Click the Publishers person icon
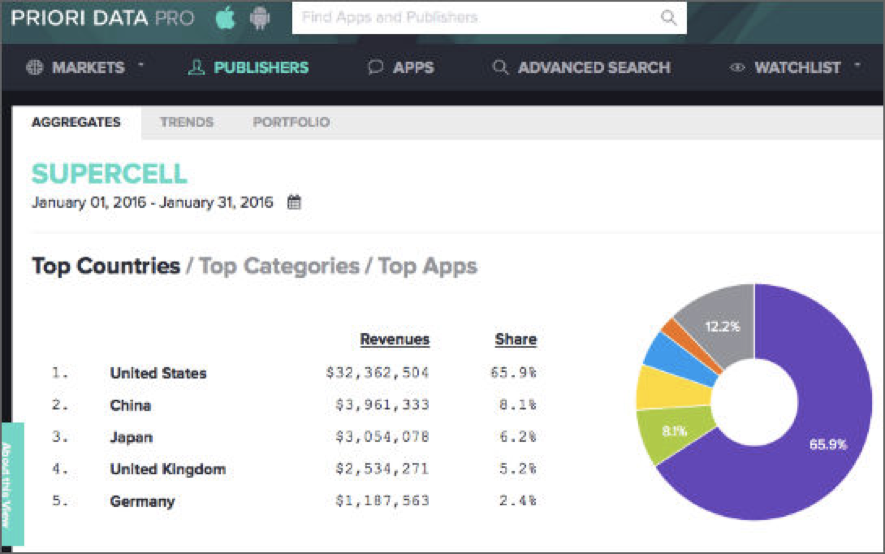This screenshot has width=885, height=554. [196, 67]
